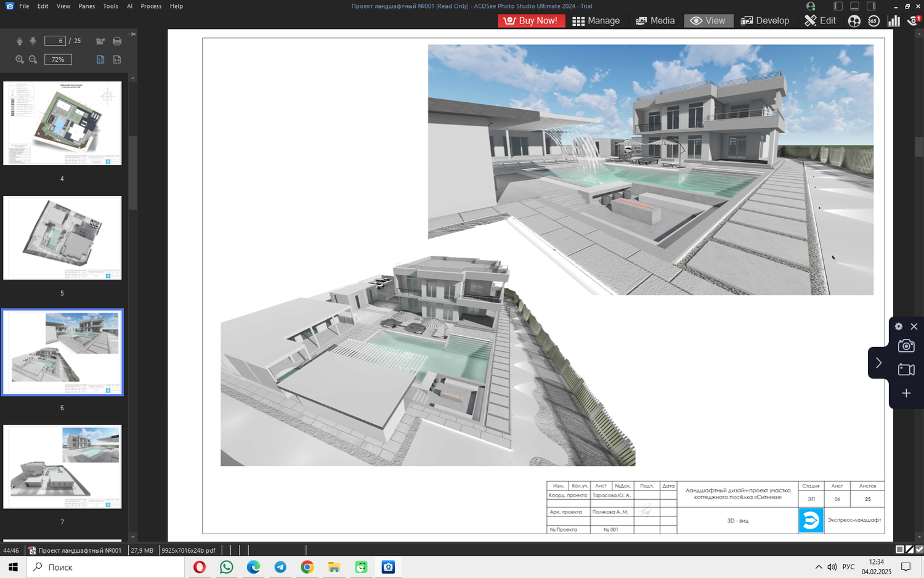The height and width of the screenshot is (578, 924).
Task: Go to next page using down arrow
Action: click(33, 41)
